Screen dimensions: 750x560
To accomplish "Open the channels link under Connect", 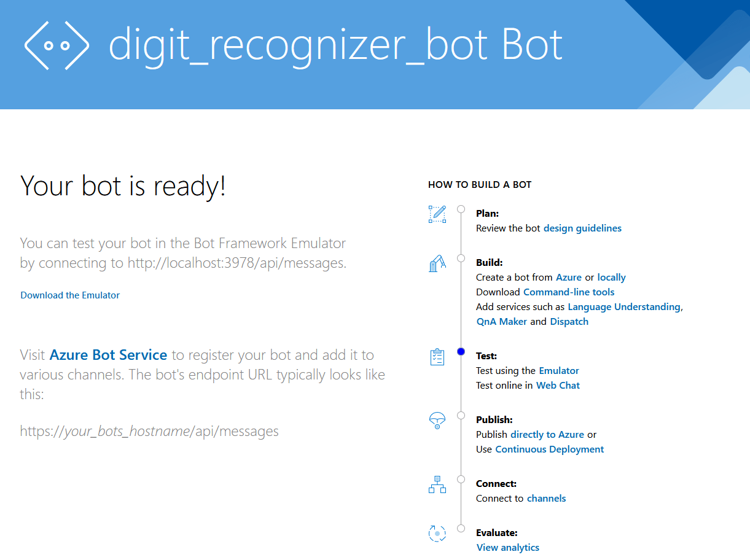I will pos(546,499).
